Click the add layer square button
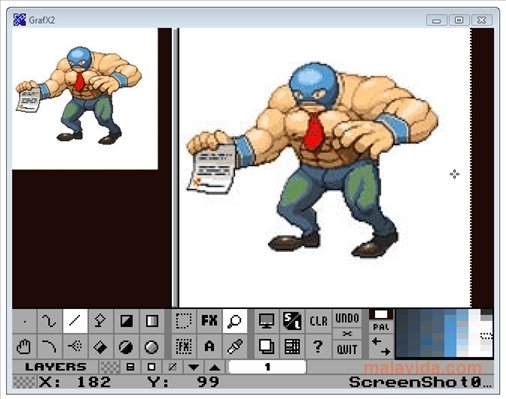The height and width of the screenshot is (399, 506). [x=151, y=367]
